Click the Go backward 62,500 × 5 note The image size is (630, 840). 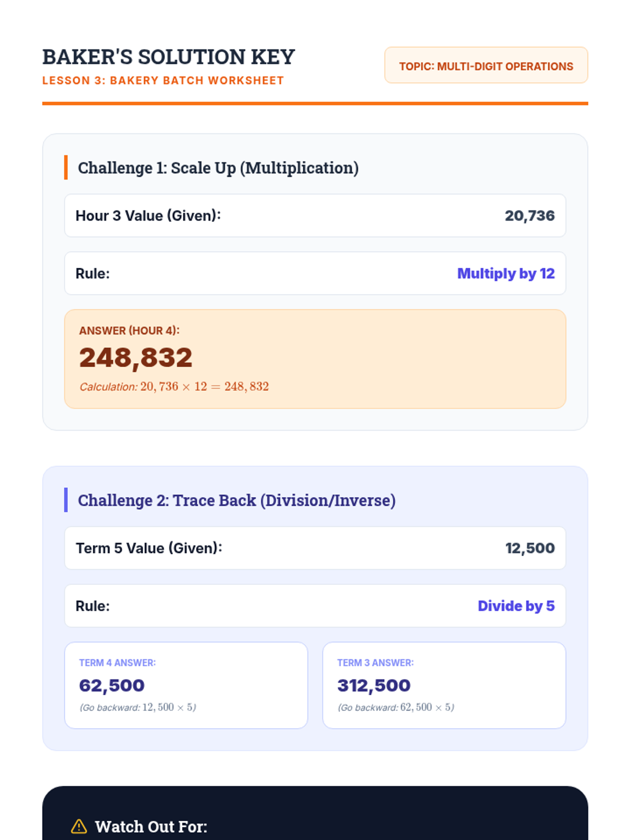pos(396,708)
